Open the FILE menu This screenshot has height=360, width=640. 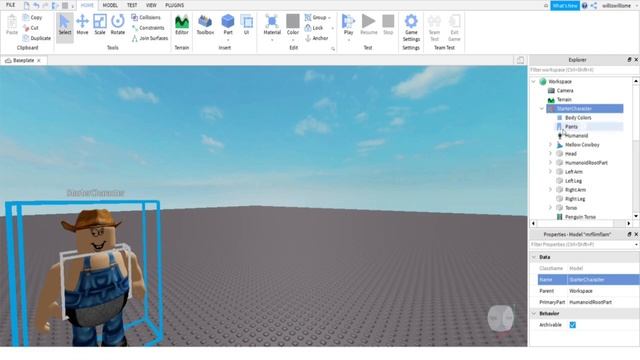pyautogui.click(x=11, y=5)
